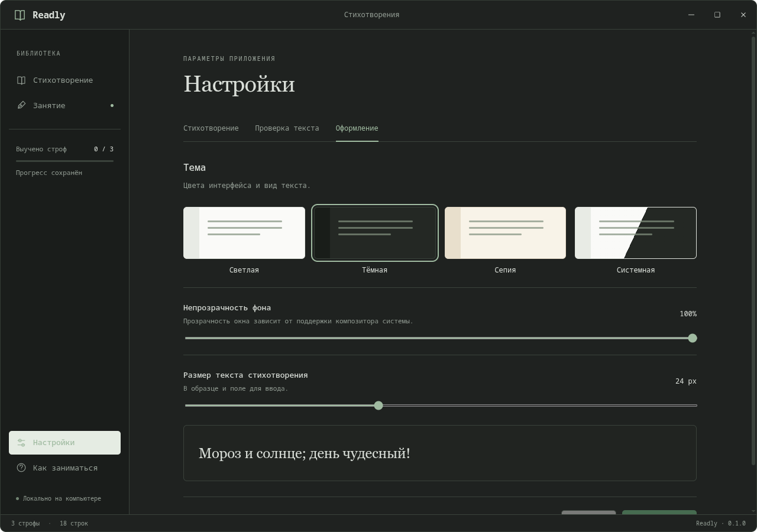757x532 pixels.
Task: Click the vertical scrollbar of settings page
Action: (753, 251)
